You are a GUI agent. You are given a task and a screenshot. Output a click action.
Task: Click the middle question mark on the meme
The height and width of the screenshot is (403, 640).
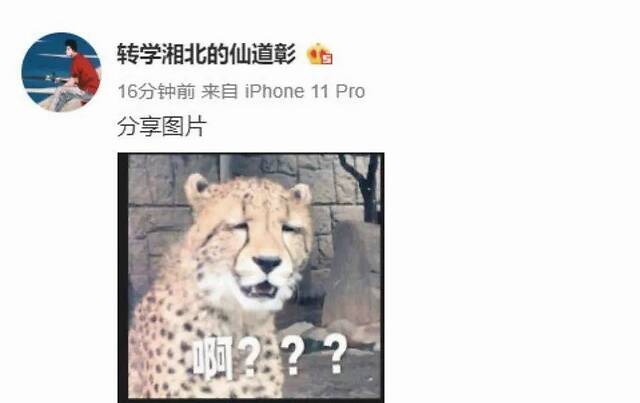click(292, 357)
